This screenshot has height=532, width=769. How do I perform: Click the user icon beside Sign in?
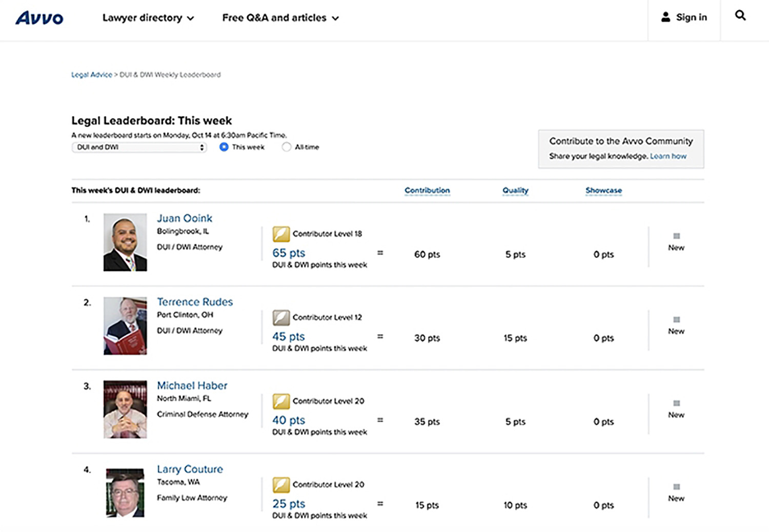pyautogui.click(x=665, y=17)
